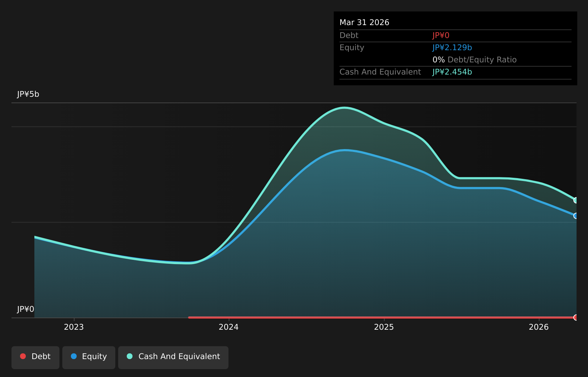This screenshot has height=377, width=588.
Task: Click the JP¥0 y-axis label
Action: click(26, 309)
